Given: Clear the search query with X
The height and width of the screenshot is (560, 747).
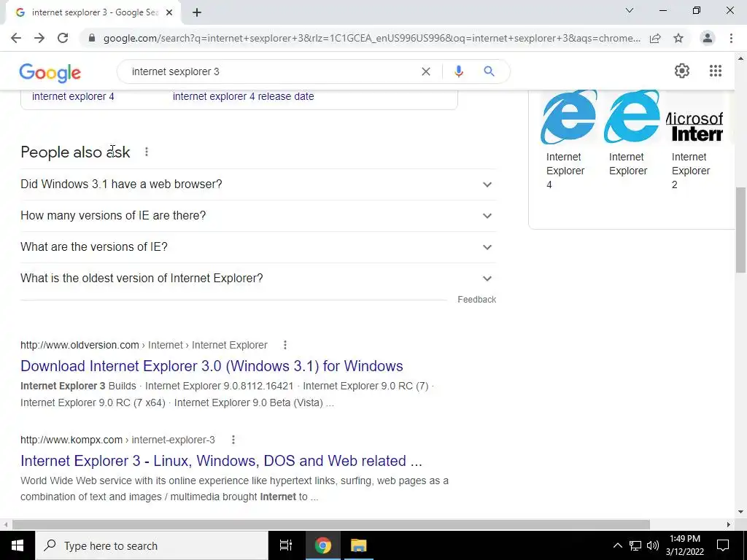Looking at the screenshot, I should coord(426,71).
